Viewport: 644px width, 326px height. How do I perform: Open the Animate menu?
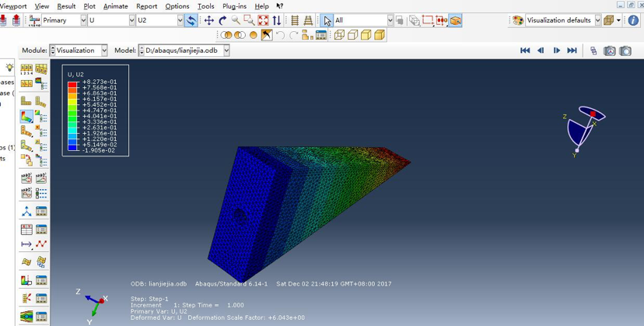[x=115, y=6]
